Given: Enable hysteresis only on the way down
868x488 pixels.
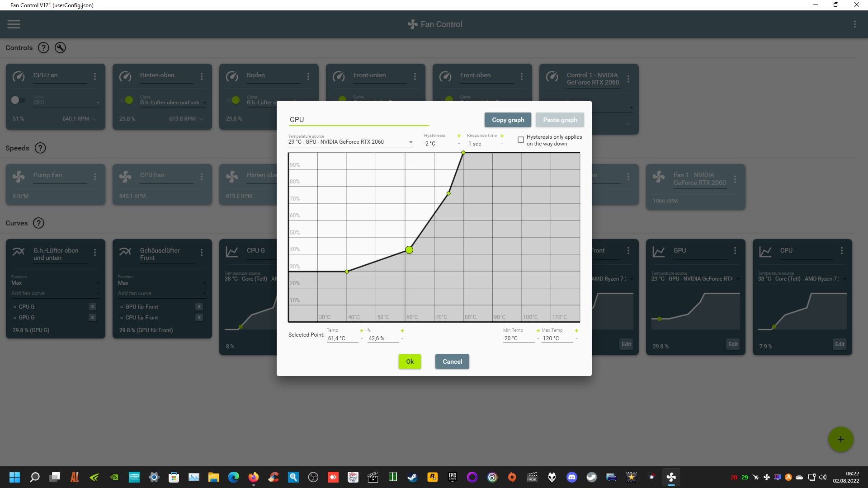Looking at the screenshot, I should 521,140.
